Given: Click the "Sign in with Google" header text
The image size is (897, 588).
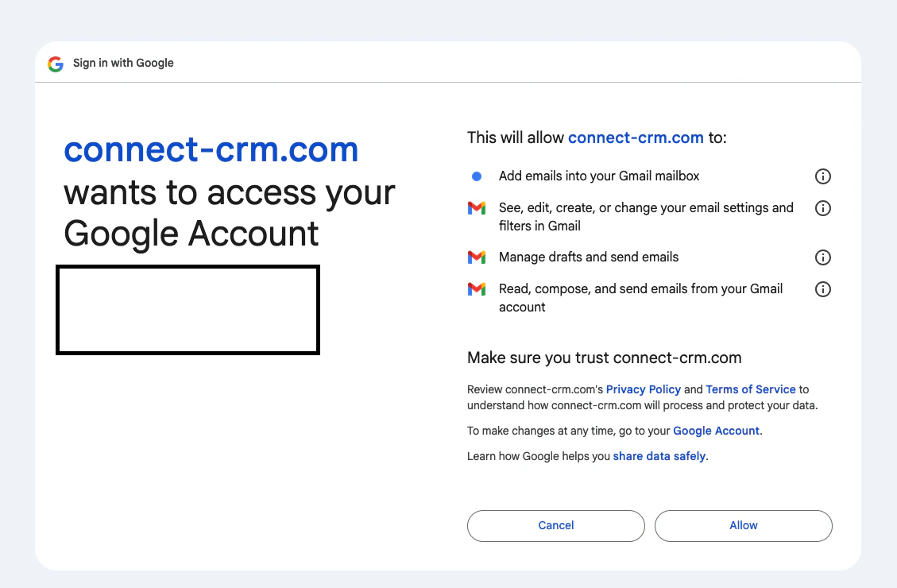Looking at the screenshot, I should (x=123, y=63).
